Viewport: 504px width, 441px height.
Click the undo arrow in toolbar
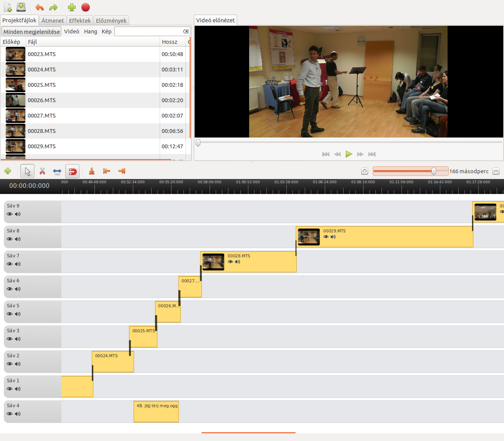pos(39,7)
